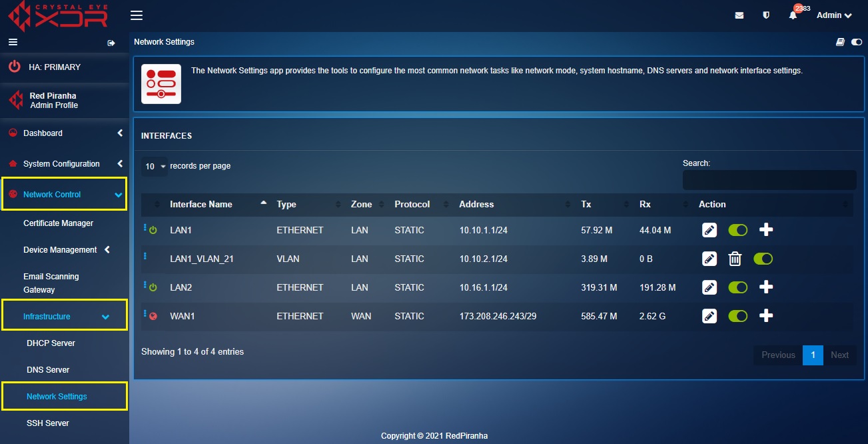Viewport: 868px width, 444px height.
Task: Click the LAN1_VLAN_21 row options dots
Action: tap(145, 256)
